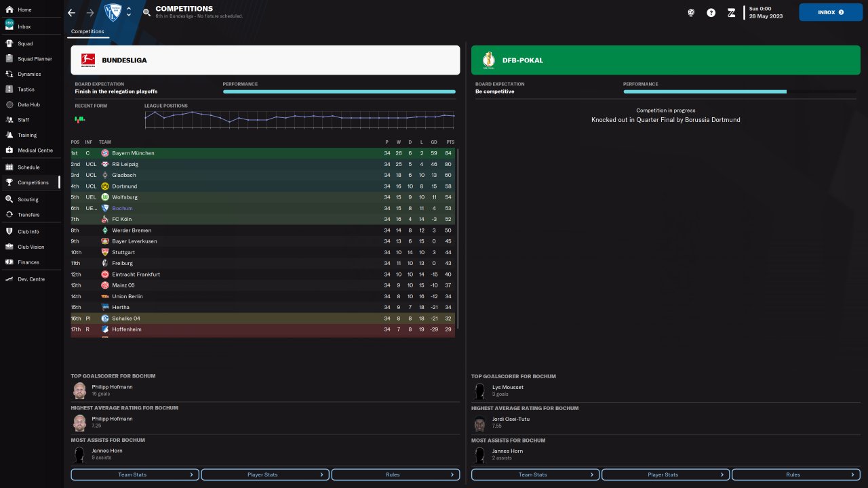
Task: Click the VfL Bochum club badge
Action: [113, 12]
